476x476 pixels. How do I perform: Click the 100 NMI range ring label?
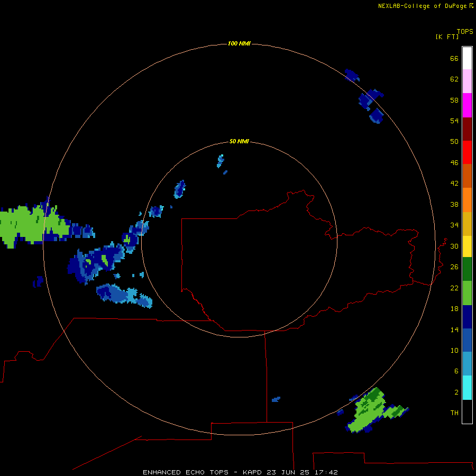(x=239, y=44)
